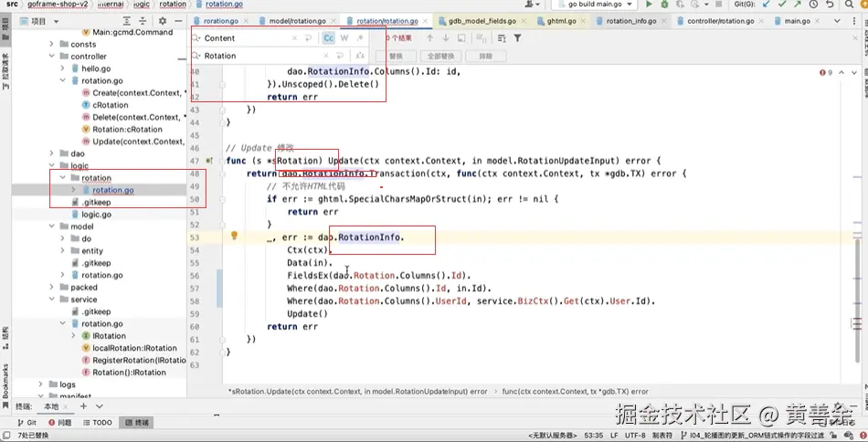Push commits with the green arrow
Image resolution: width=868 pixels, height=442 pixels.
coord(797,4)
